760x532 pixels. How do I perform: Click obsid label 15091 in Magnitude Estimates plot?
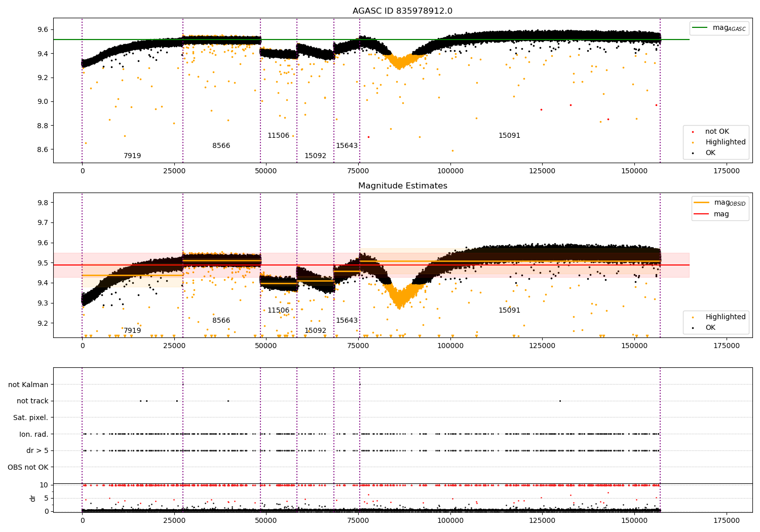click(509, 311)
